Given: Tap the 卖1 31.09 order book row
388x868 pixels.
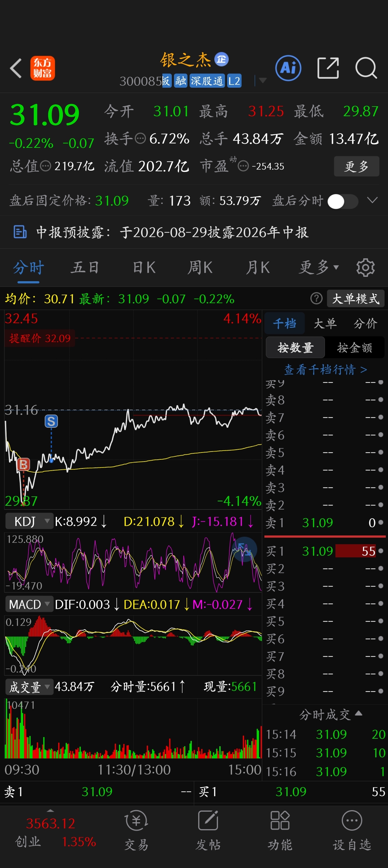Looking at the screenshot, I should click(x=325, y=523).
